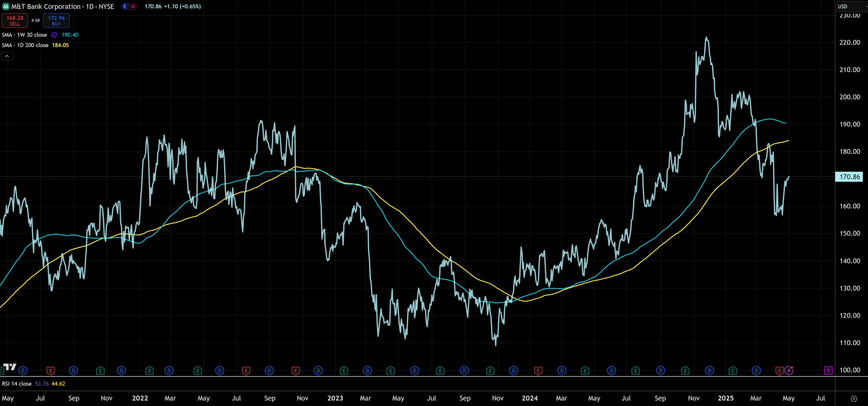Open the dividend marker for September 2024
This screenshot has width=868, height=406.
coord(660,371)
